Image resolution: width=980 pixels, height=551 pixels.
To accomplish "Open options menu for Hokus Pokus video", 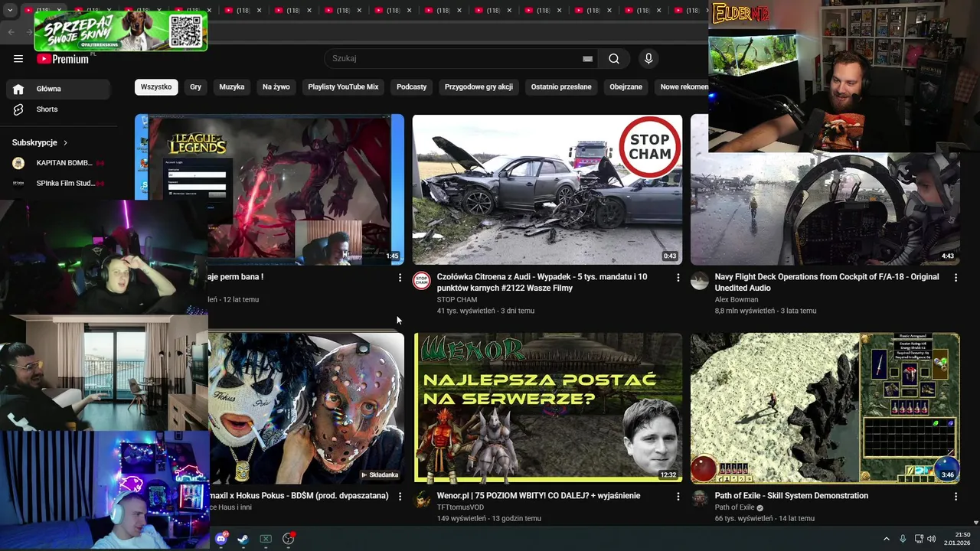I will click(400, 497).
